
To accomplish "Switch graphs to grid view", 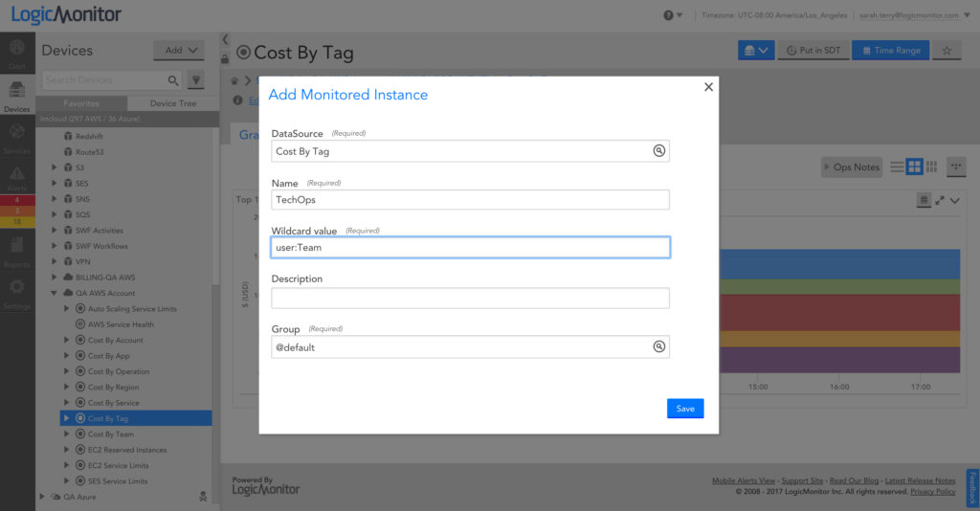I will tap(914, 167).
